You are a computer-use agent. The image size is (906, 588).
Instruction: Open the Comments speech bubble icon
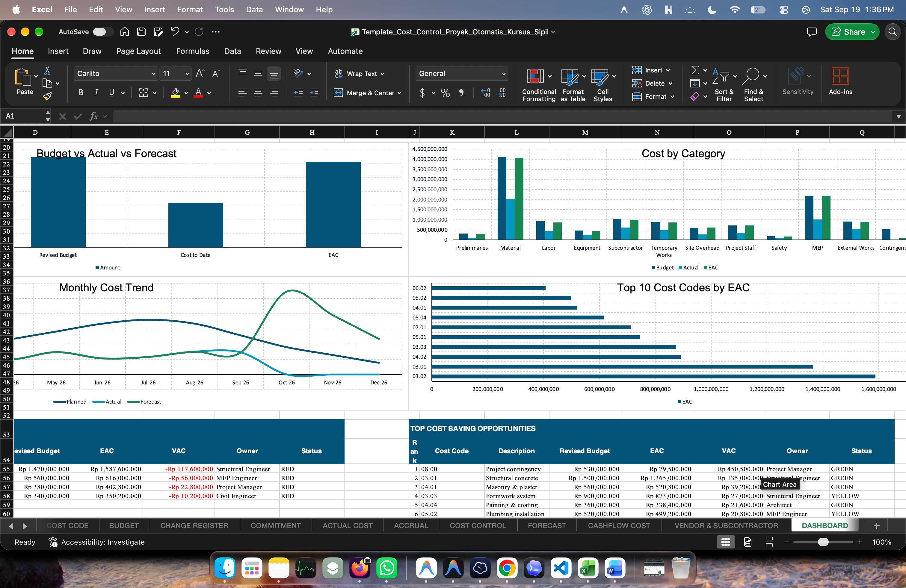pos(812,32)
